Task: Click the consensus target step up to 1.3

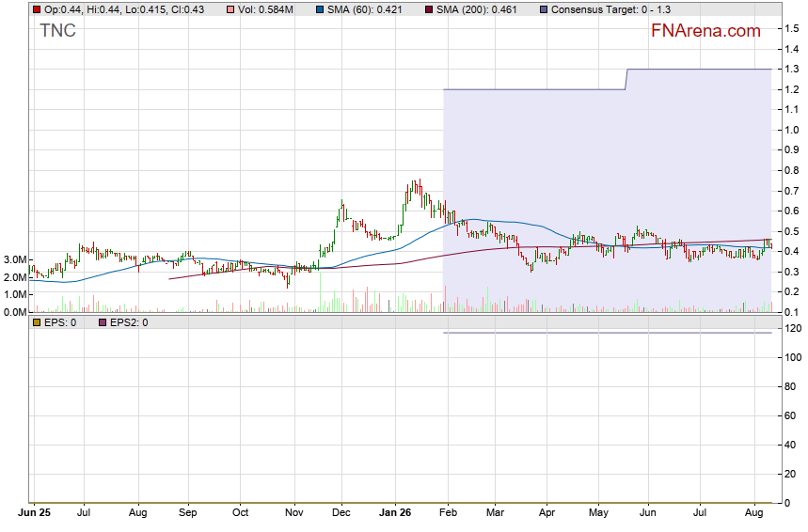Action: coord(626,79)
